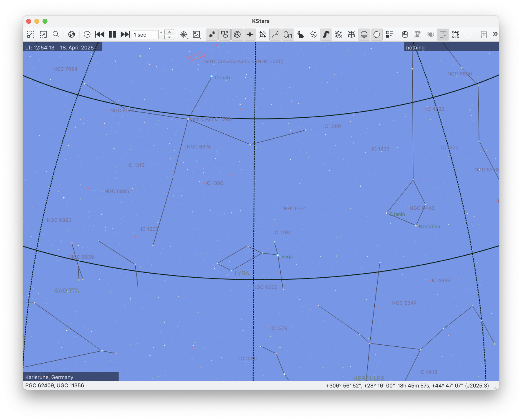This screenshot has height=420, width=522.
Task: Toggle constellation art rabbit icon
Action: (300, 35)
